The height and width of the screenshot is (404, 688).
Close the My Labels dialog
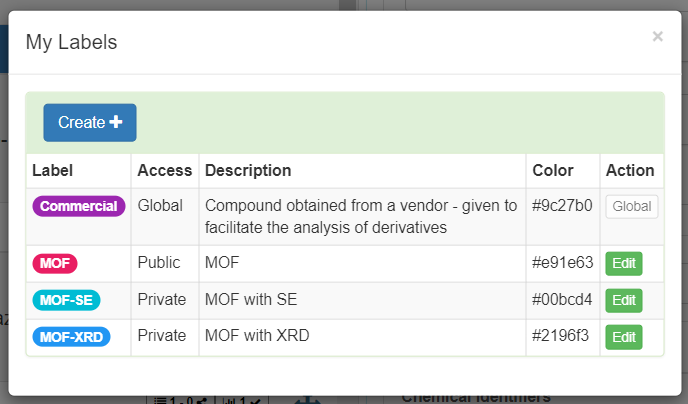(x=657, y=37)
